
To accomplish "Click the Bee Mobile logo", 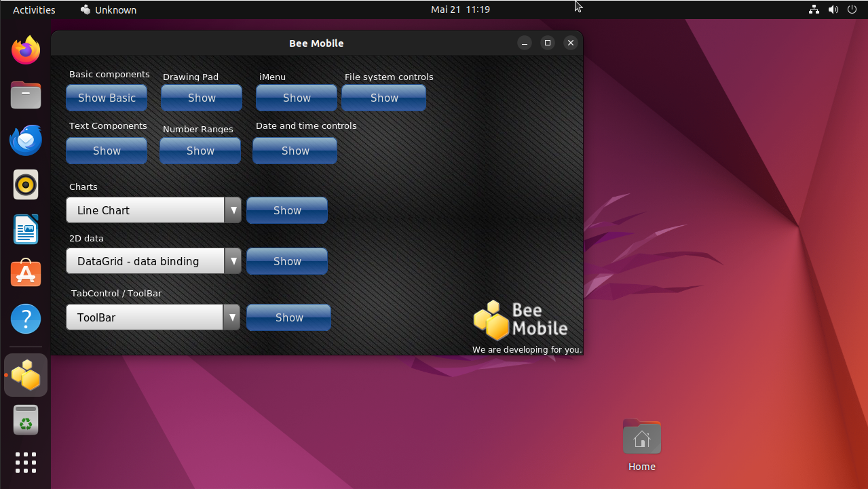I will pos(521,320).
